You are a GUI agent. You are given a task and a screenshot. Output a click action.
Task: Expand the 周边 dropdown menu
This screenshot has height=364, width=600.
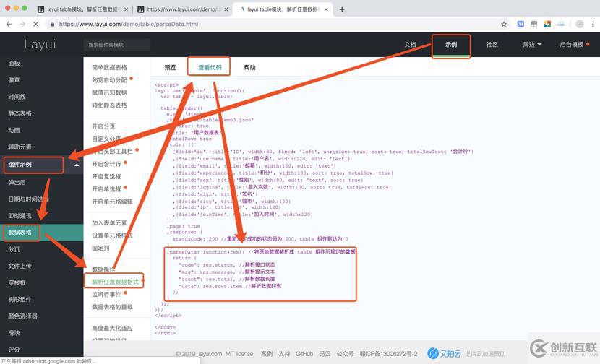pos(532,44)
